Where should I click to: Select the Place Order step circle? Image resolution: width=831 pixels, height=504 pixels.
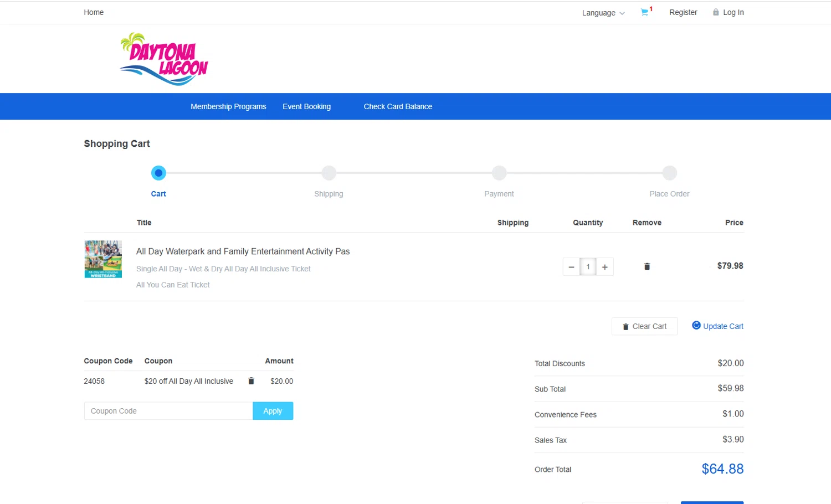tap(670, 173)
